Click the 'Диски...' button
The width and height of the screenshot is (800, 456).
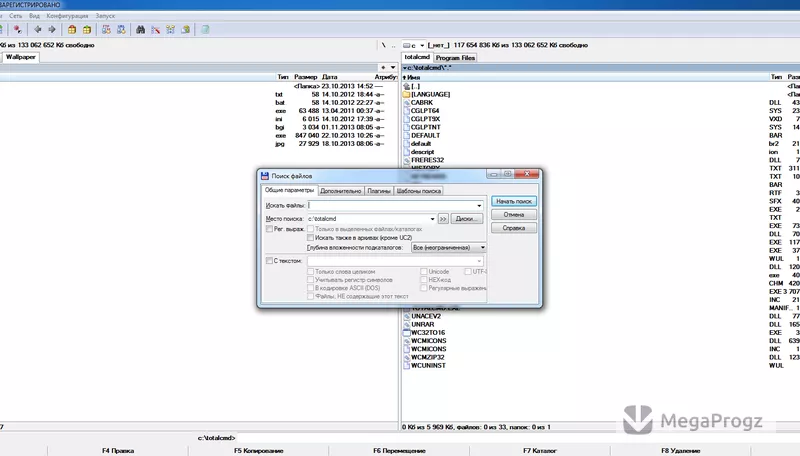pyautogui.click(x=466, y=219)
